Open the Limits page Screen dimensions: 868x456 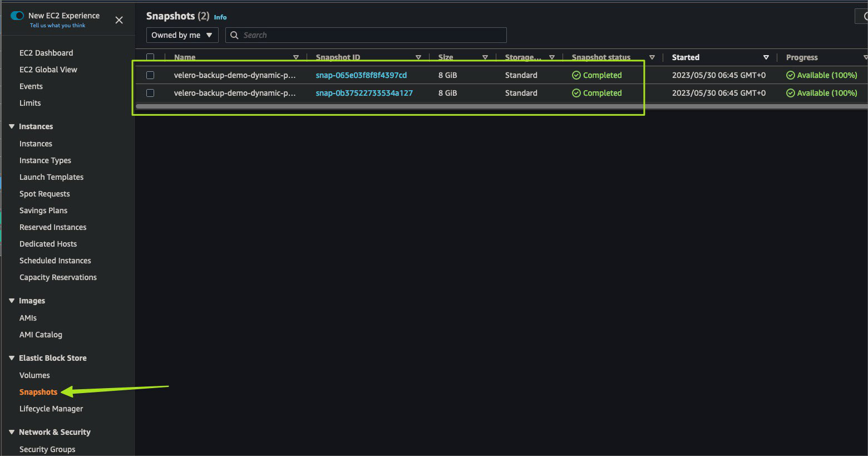pyautogui.click(x=30, y=103)
